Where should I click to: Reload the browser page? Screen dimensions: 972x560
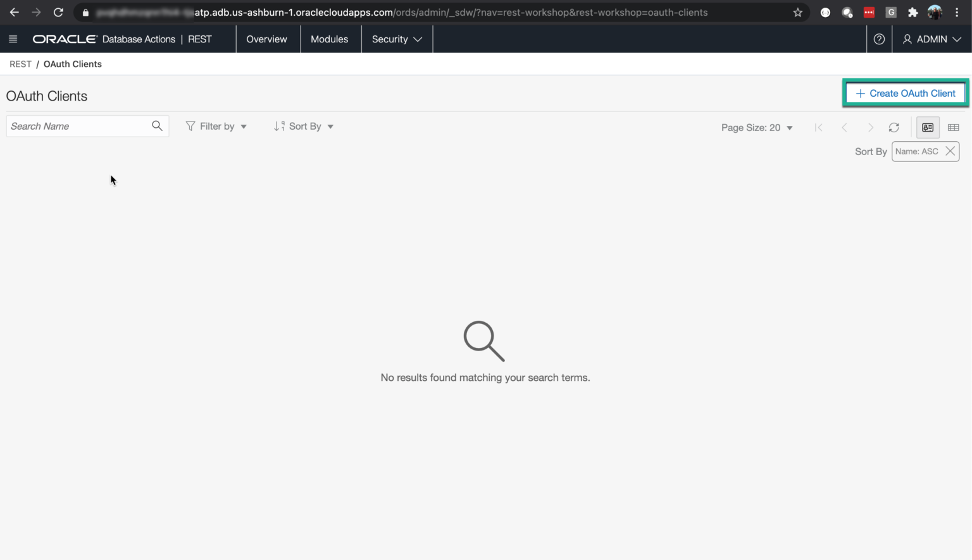(58, 12)
